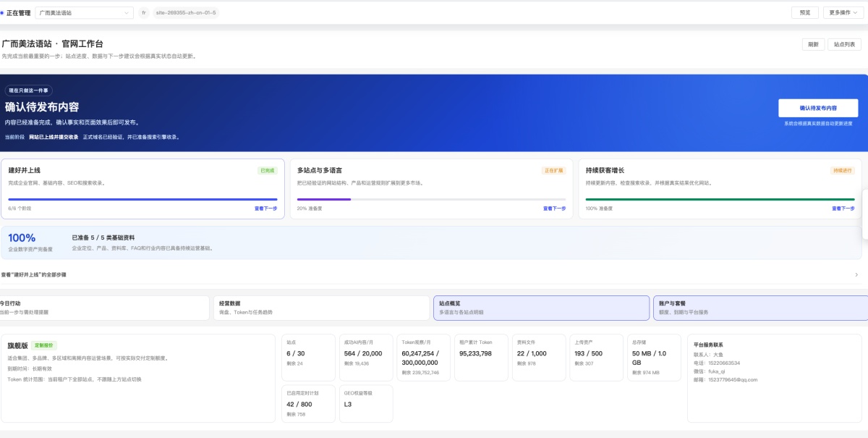Open the 广而美法语站 site selector dropdown
Image resolution: width=868 pixels, height=438 pixels.
pos(84,12)
